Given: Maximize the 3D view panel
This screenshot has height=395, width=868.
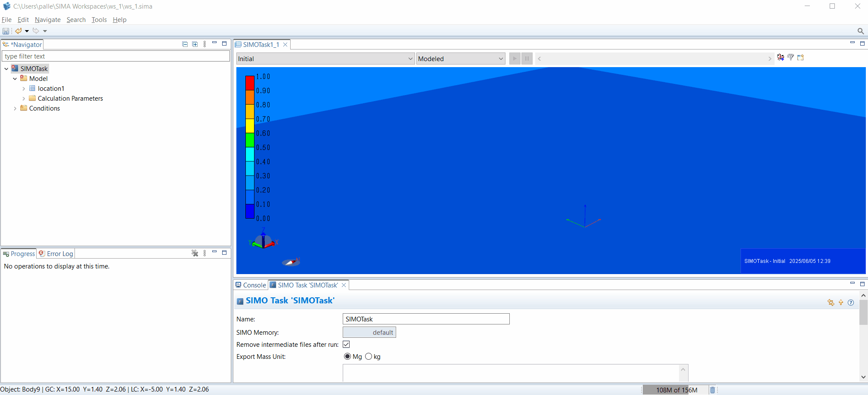Looking at the screenshot, I should click(x=862, y=43).
